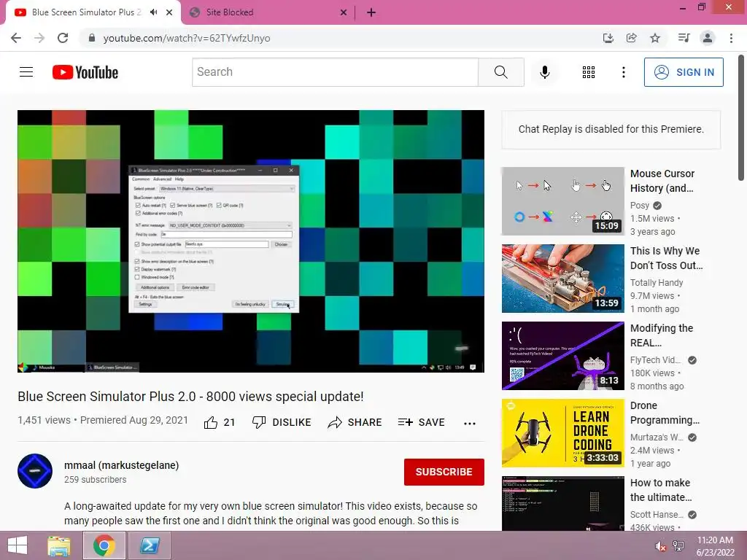The height and width of the screenshot is (560, 747).
Task: Click the SIGN IN button
Action: tap(684, 72)
